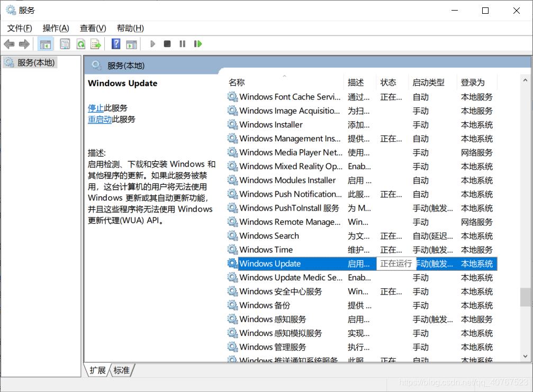Click 自动(延迟 startup type of Windows Search
533x392 pixels.
click(x=433, y=236)
